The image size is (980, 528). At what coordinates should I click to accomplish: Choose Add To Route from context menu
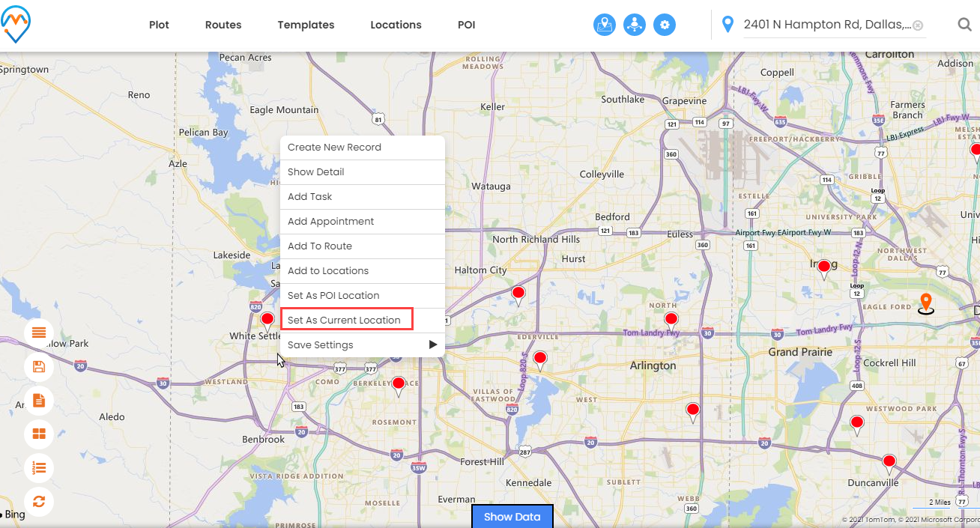point(320,246)
